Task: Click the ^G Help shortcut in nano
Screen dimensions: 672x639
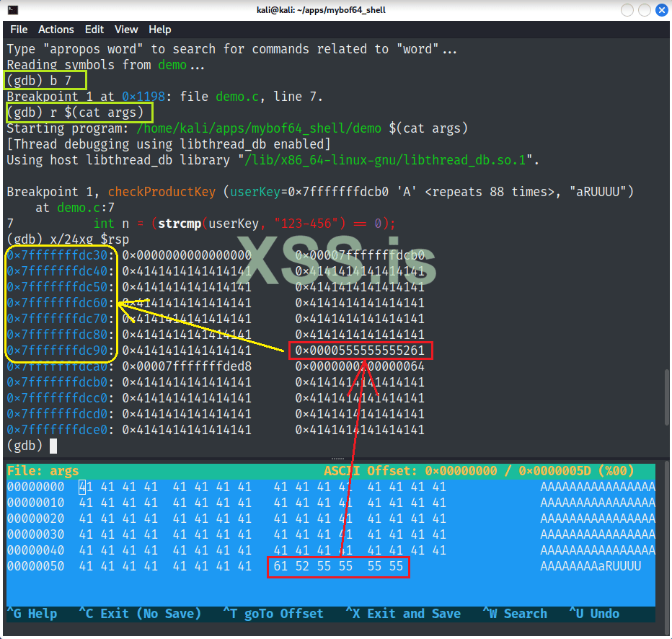Action: coord(32,614)
